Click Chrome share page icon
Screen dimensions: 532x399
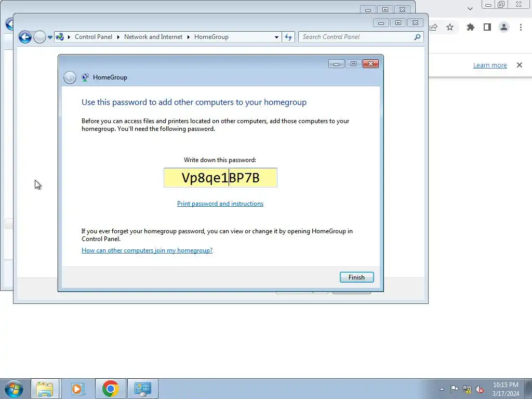[434, 27]
